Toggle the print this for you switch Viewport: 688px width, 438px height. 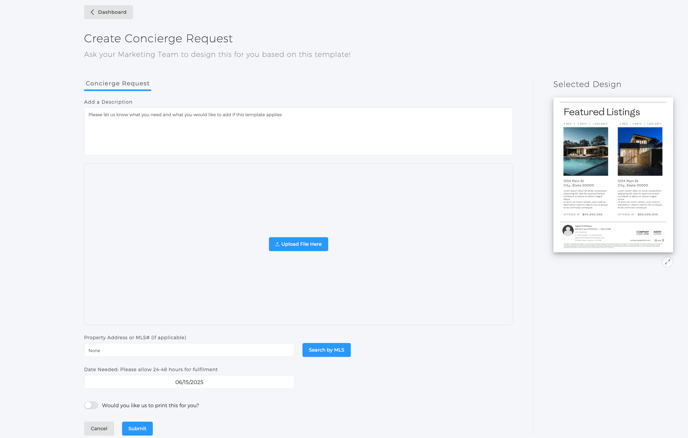pos(91,405)
